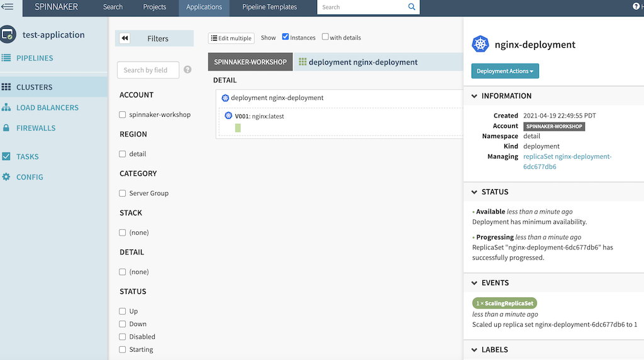Check the Up status filter

pyautogui.click(x=123, y=311)
